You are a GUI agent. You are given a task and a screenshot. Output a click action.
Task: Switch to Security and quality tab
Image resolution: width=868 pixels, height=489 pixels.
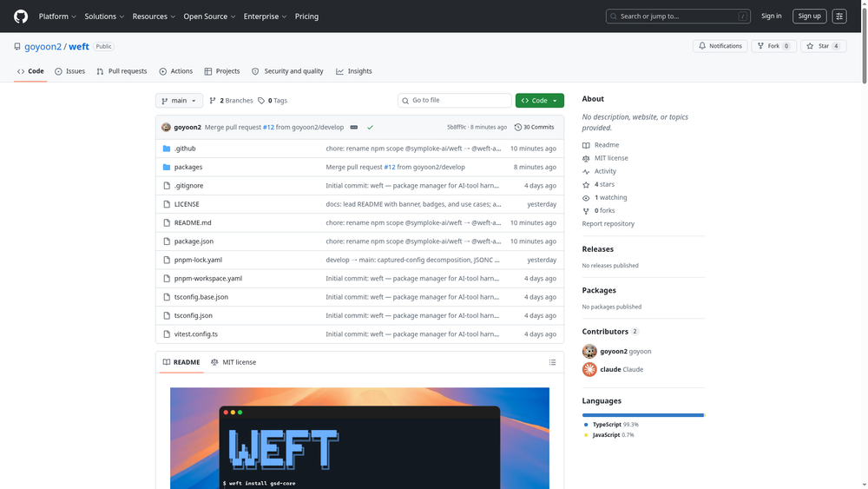[287, 71]
